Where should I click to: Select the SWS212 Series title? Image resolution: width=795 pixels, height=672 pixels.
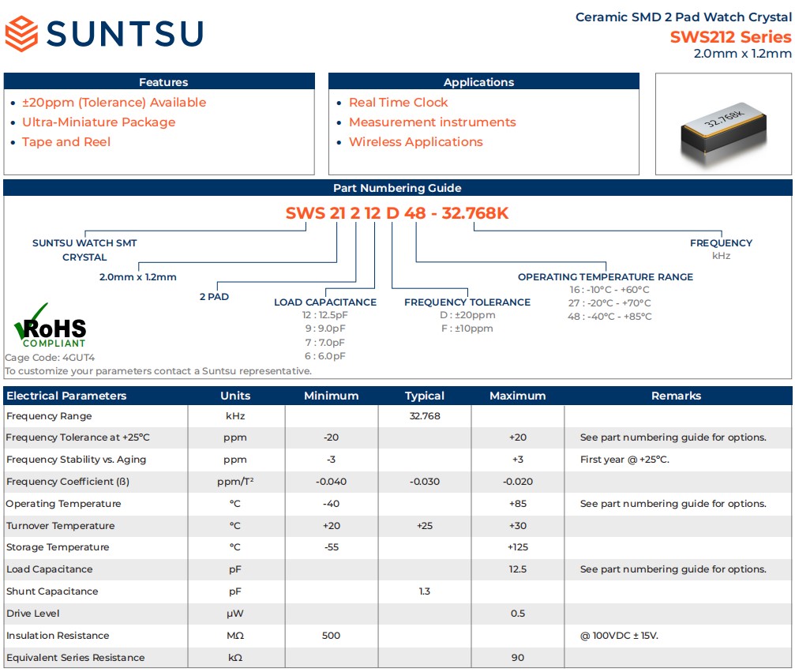pyautogui.click(x=730, y=37)
